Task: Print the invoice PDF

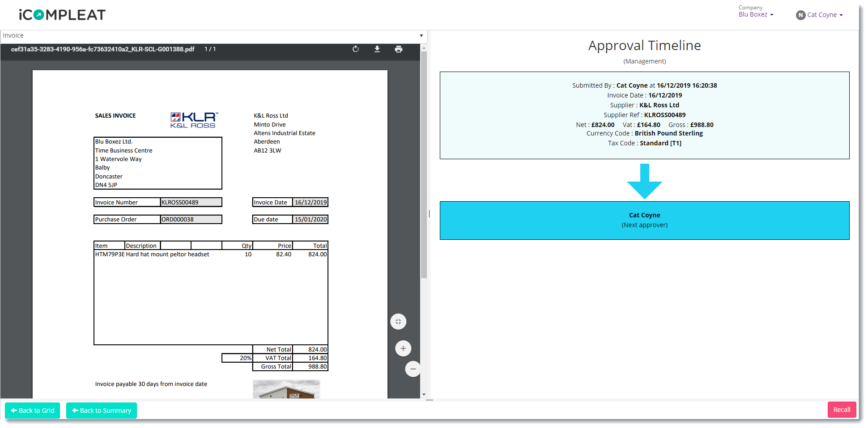Action: point(399,49)
